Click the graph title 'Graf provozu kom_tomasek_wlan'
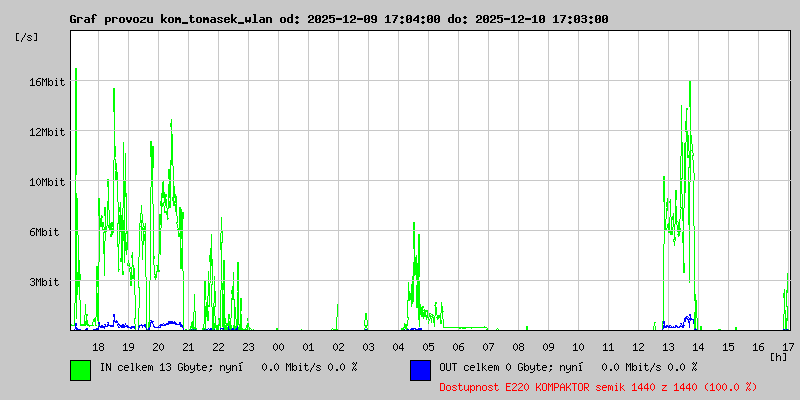The width and height of the screenshot is (800, 400). [173, 19]
